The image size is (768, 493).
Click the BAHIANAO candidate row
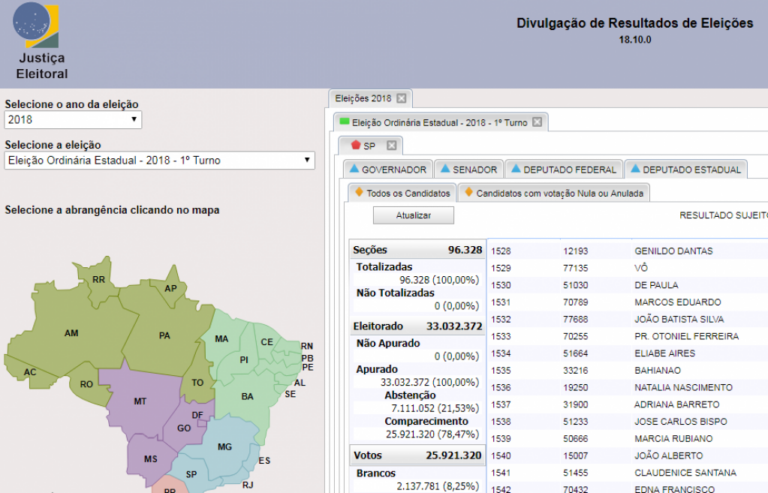(627, 371)
